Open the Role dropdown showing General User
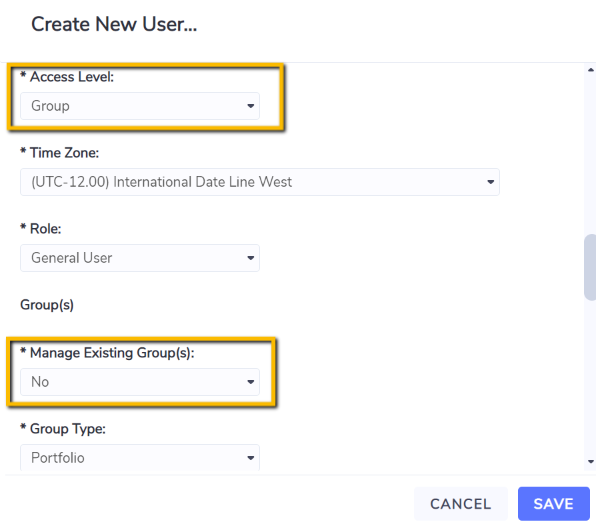 (x=140, y=258)
